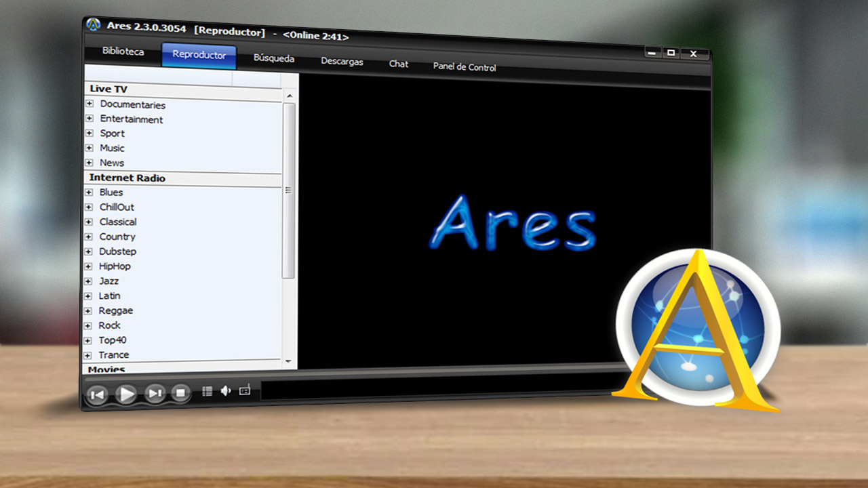Expand the Latin radio node
Viewport: 868px width, 488px height.
88,296
